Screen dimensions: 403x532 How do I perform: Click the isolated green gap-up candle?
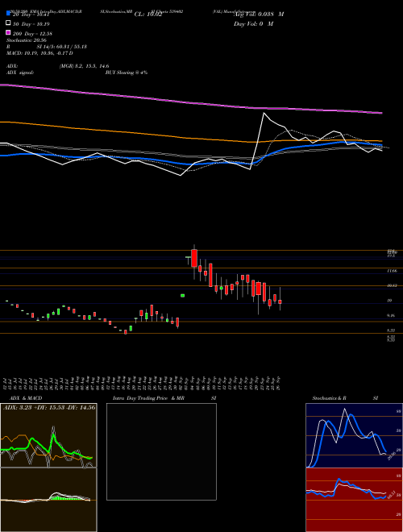(182, 296)
